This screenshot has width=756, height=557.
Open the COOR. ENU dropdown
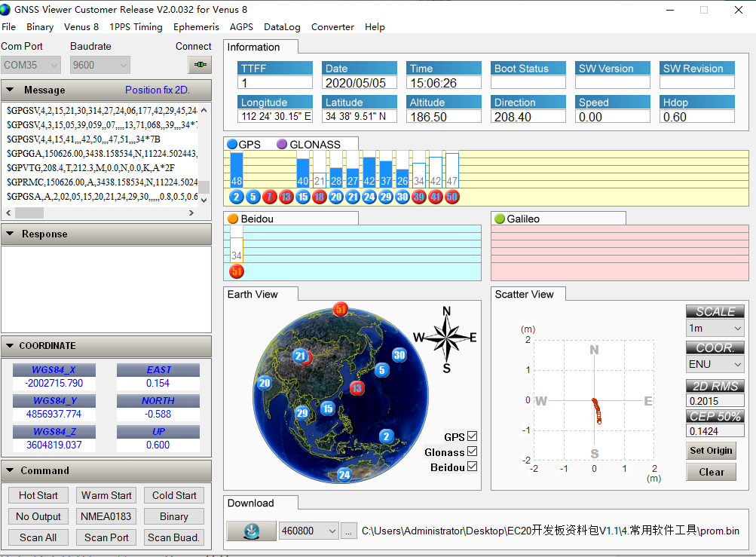click(x=715, y=364)
